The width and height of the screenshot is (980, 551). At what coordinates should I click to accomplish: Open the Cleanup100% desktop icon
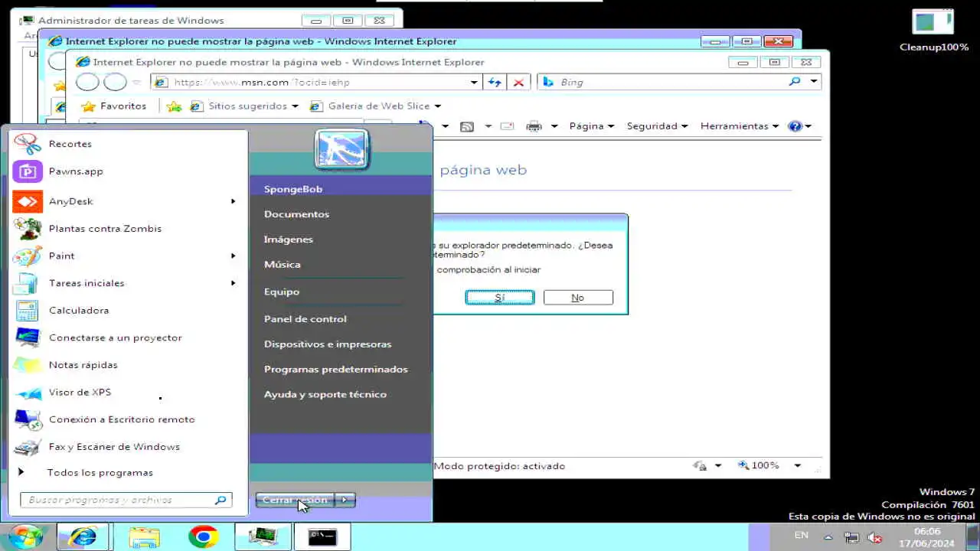pyautogui.click(x=934, y=31)
